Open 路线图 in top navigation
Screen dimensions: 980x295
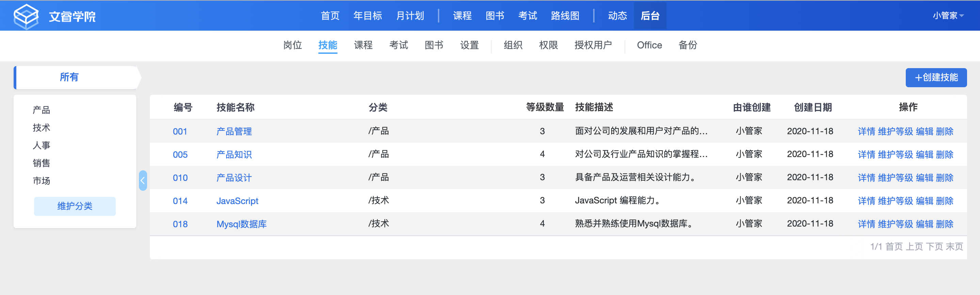point(565,16)
